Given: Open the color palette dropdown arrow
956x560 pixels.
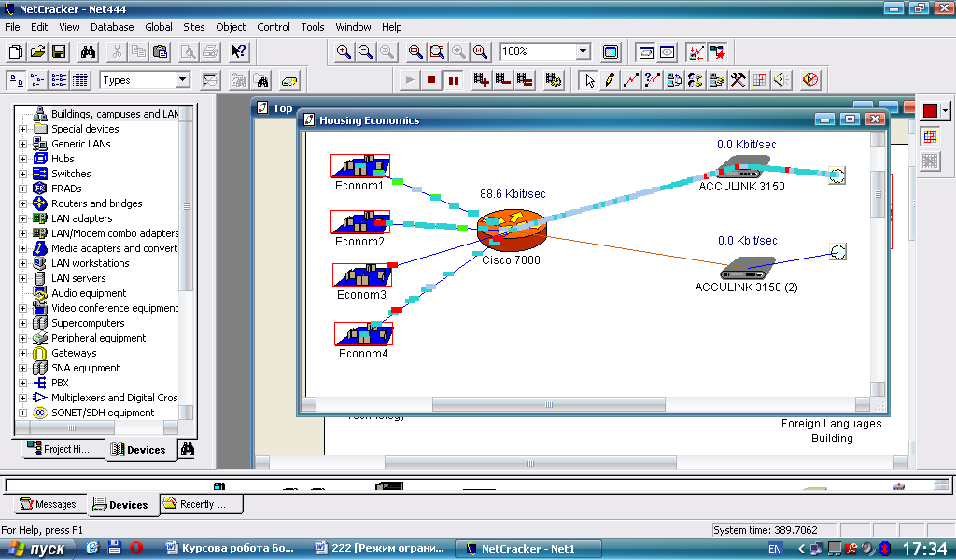Looking at the screenshot, I should [945, 111].
